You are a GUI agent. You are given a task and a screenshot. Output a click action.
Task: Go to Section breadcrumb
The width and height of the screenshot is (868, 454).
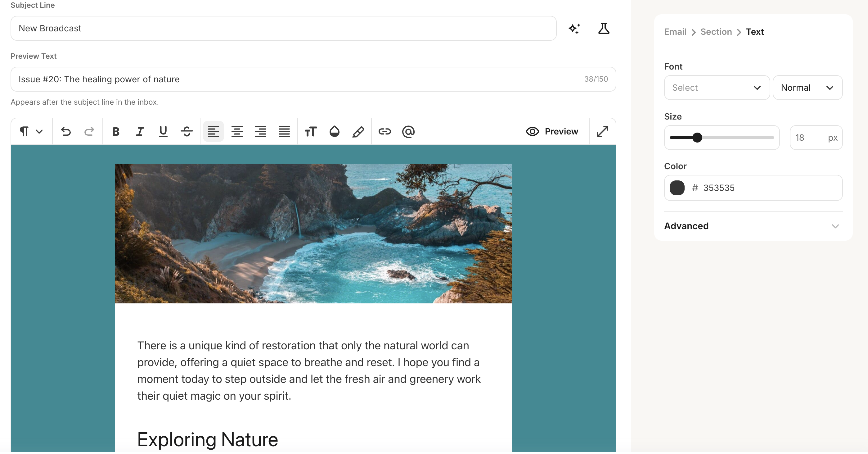coord(716,32)
